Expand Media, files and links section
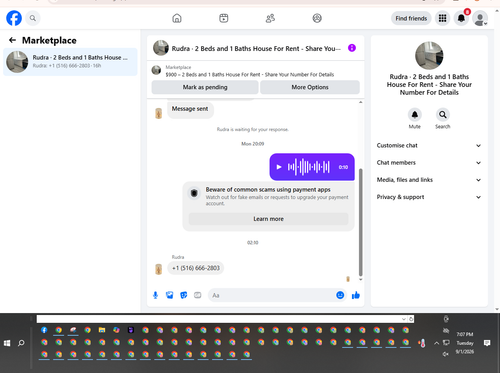 coord(429,180)
